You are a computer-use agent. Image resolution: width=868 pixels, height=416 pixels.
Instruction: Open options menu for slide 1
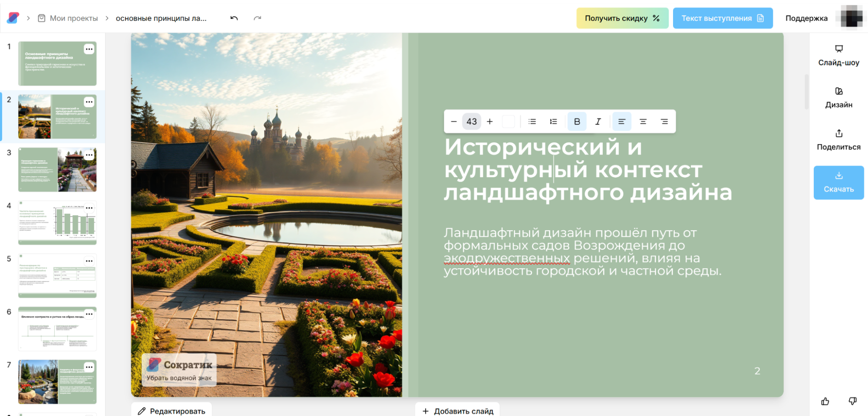pyautogui.click(x=89, y=49)
